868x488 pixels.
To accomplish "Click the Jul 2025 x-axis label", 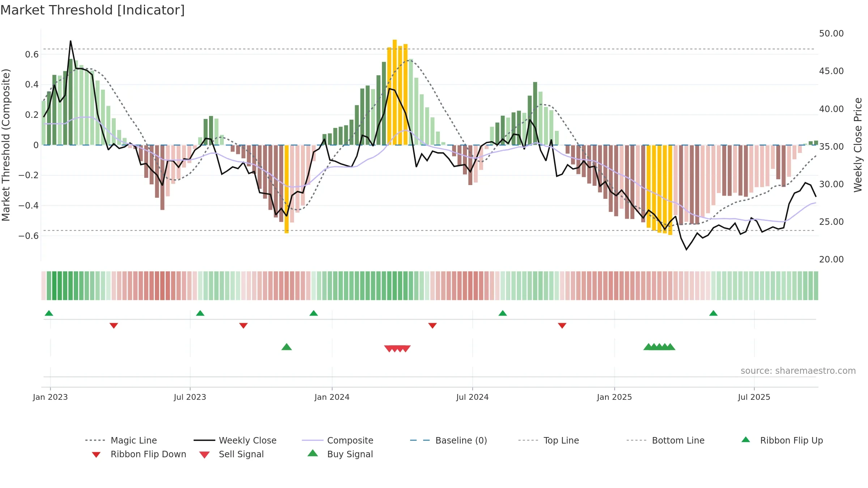I will (754, 397).
